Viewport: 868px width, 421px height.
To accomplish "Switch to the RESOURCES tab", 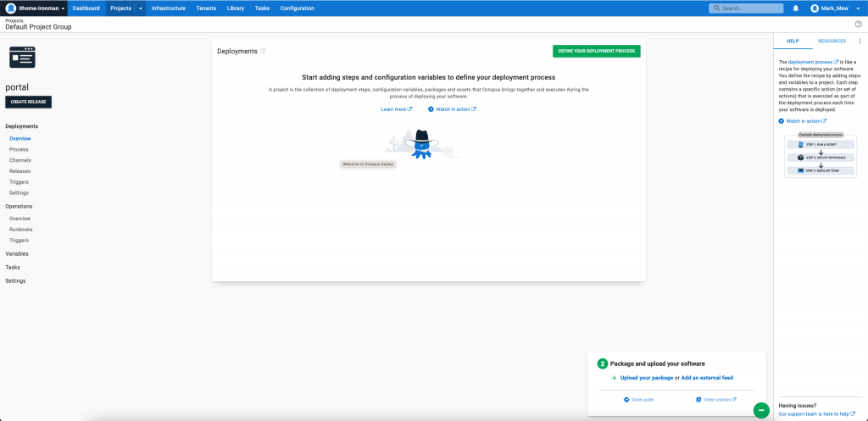I will coord(832,41).
